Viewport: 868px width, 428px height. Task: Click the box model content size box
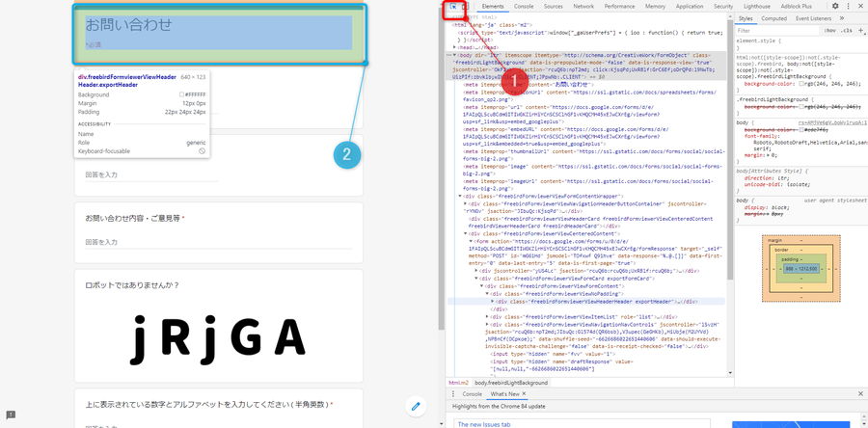pyautogui.click(x=800, y=269)
